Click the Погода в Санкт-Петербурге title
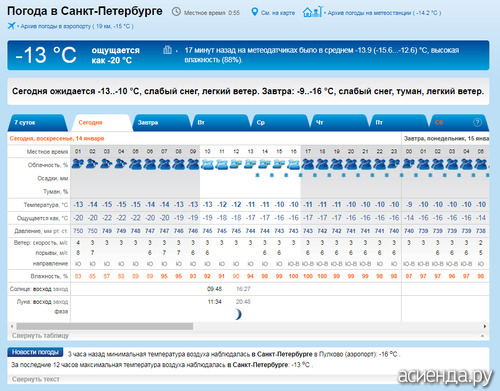Screen dimensions: 500x391 pos(85,11)
